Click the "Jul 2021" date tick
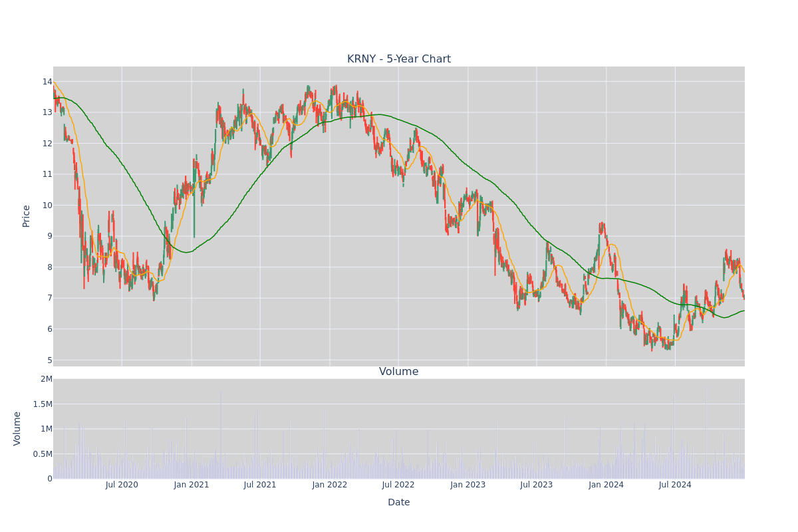 [260, 485]
